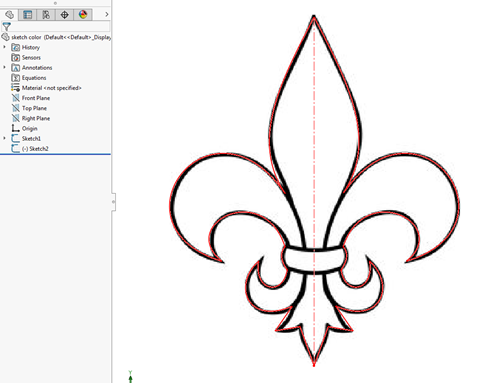Select the sketch color part root node
The width and height of the screenshot is (483, 383).
(61, 37)
